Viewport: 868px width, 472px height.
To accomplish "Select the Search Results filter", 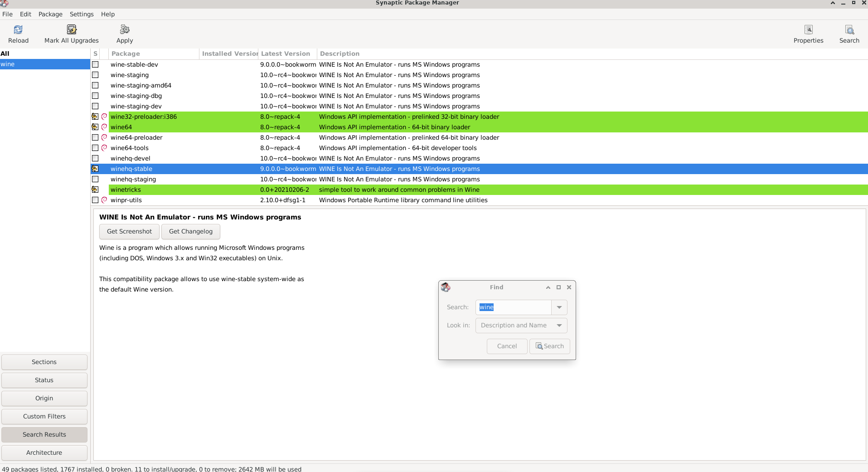I will [44, 434].
